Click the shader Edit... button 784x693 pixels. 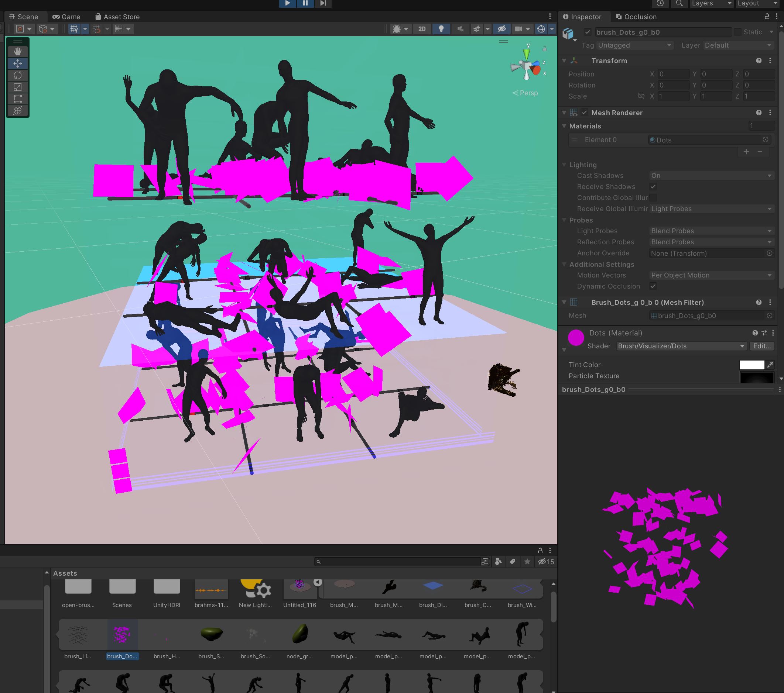pyautogui.click(x=762, y=346)
